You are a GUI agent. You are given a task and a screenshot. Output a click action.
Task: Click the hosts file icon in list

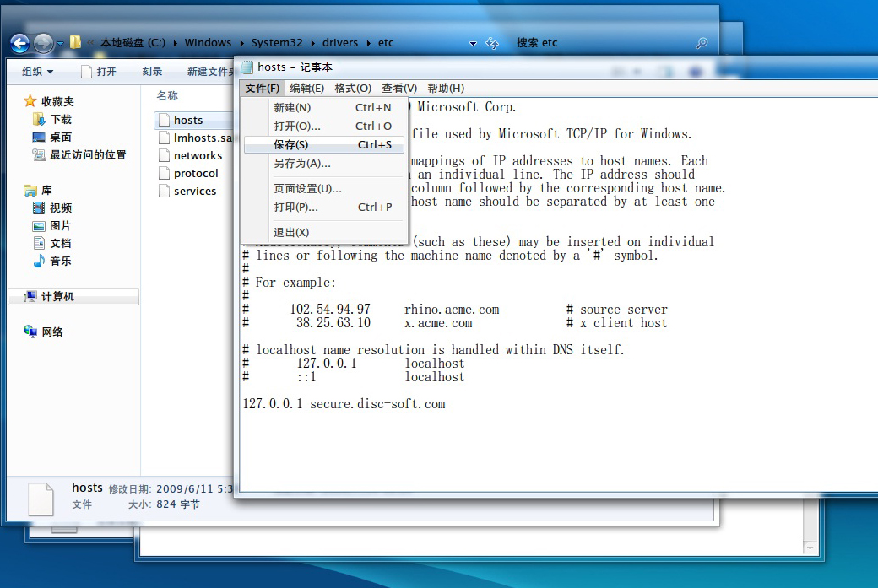(x=164, y=121)
